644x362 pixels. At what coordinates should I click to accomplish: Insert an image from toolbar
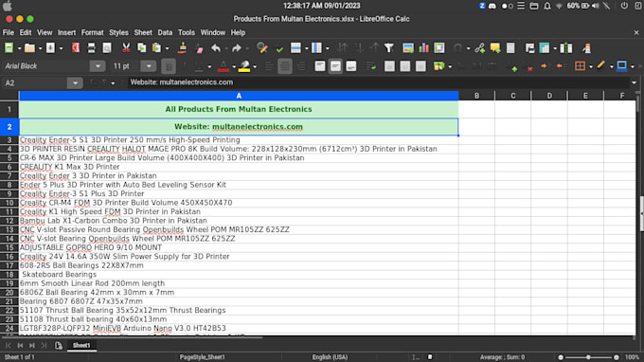tap(408, 48)
